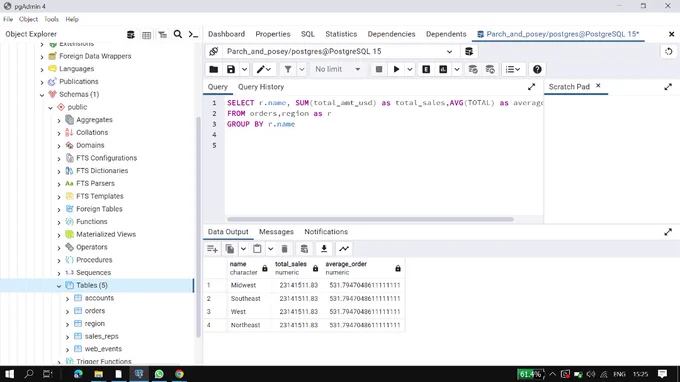Open the Tools menu
This screenshot has width=680, height=382.
click(x=51, y=19)
